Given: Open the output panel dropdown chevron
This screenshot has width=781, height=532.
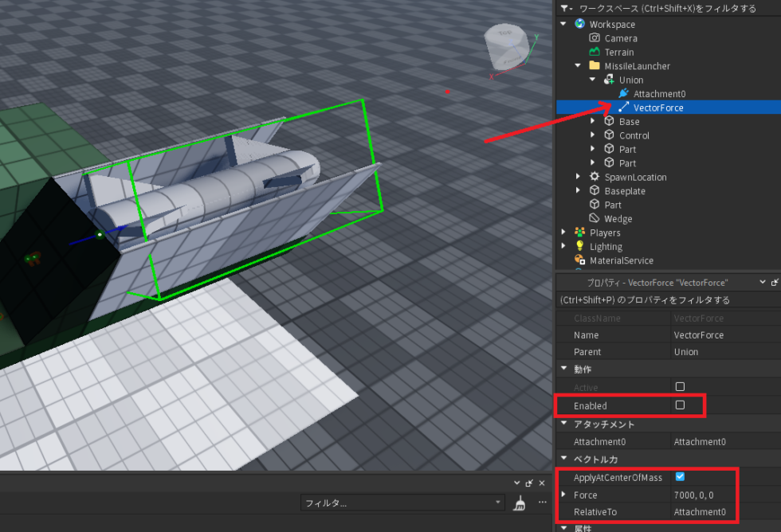Looking at the screenshot, I should pos(516,483).
